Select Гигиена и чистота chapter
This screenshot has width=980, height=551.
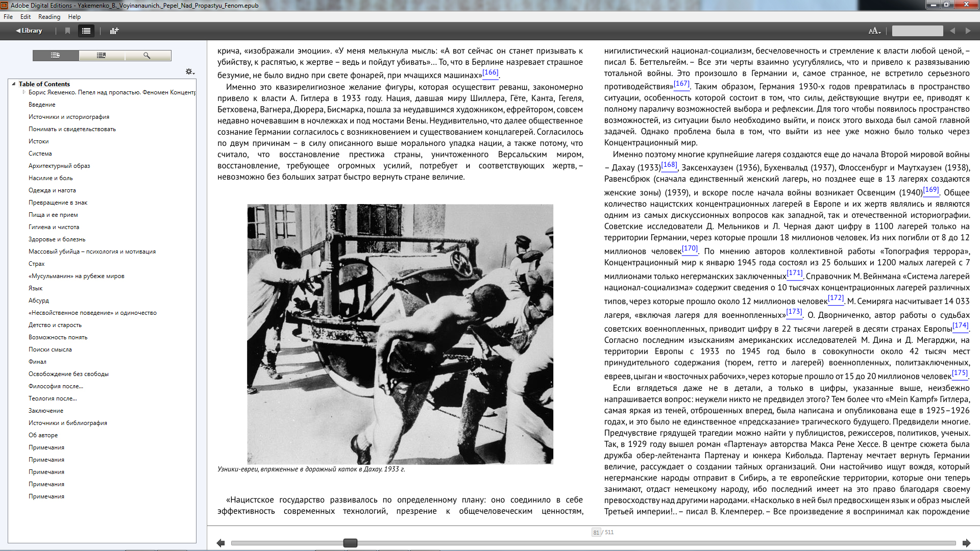(x=54, y=227)
